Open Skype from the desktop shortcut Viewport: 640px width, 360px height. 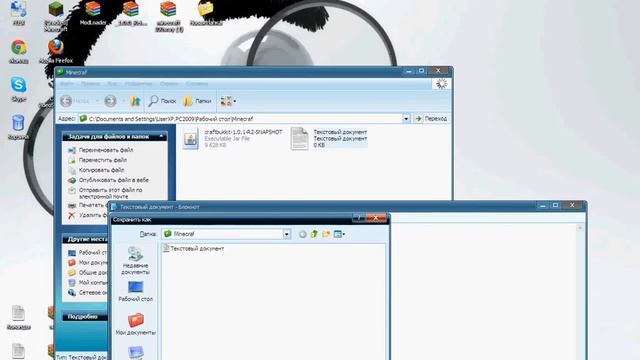click(18, 89)
